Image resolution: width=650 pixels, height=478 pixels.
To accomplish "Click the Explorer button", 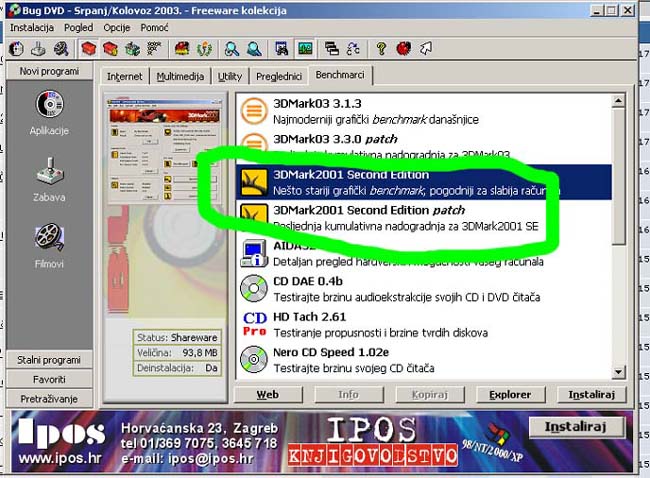I will point(510,395).
